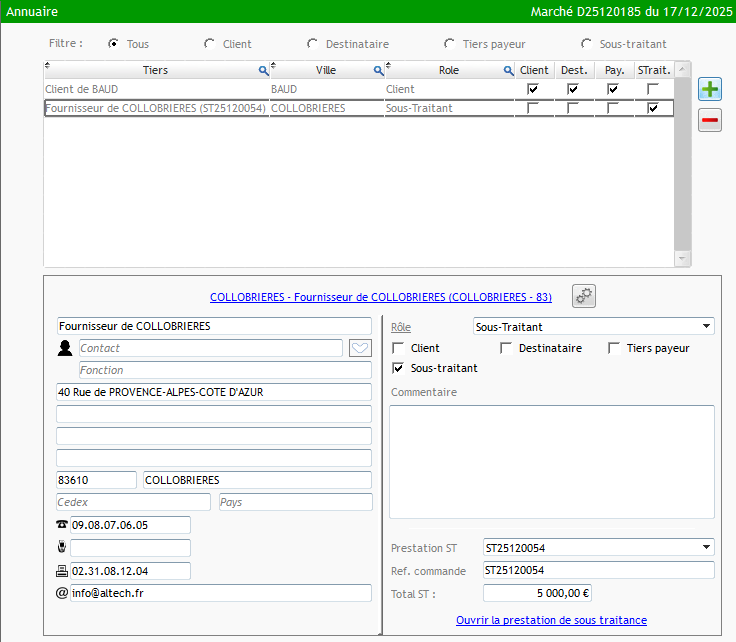736x642 pixels.
Task: Open the COLLOBRIERES Fournisseur hyperlink
Action: [380, 297]
